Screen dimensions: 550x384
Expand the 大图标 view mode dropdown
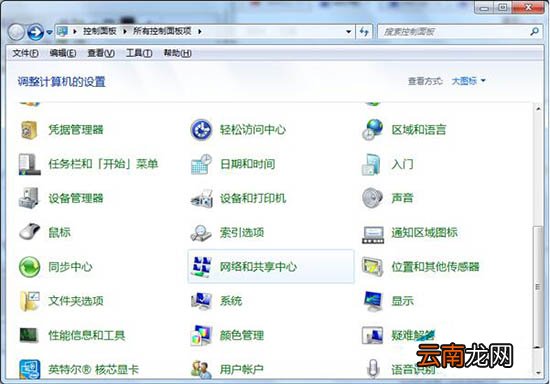click(x=468, y=81)
